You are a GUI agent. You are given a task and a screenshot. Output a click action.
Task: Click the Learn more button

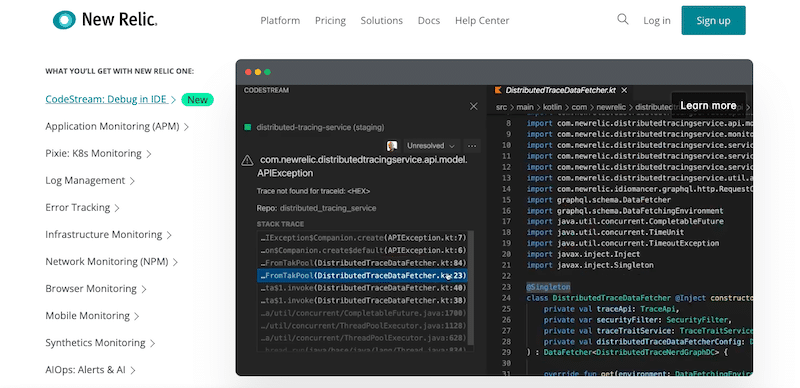coord(708,106)
